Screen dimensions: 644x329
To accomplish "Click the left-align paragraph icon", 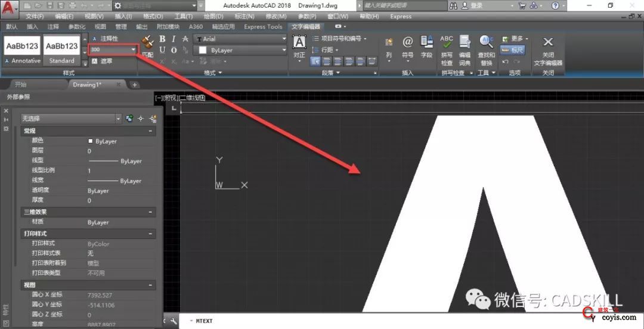I will (327, 61).
